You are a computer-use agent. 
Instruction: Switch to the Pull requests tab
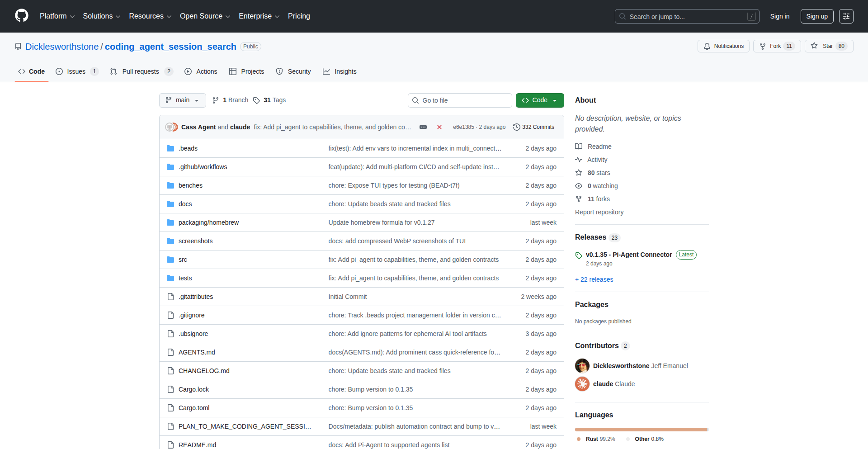coord(141,71)
